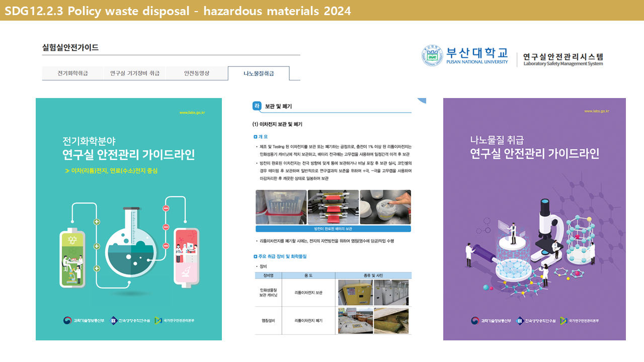The width and height of the screenshot is (644, 362).
Task: Click the blue '라' section badge icon
Action: (x=257, y=106)
